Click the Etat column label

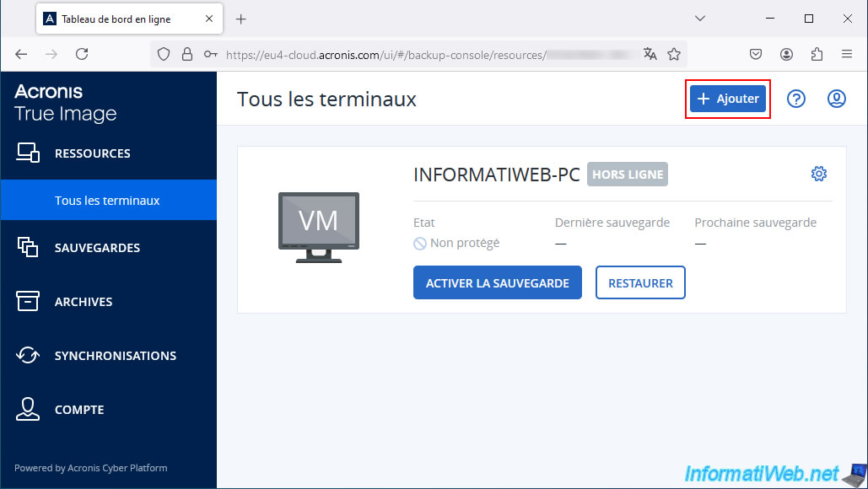[424, 223]
